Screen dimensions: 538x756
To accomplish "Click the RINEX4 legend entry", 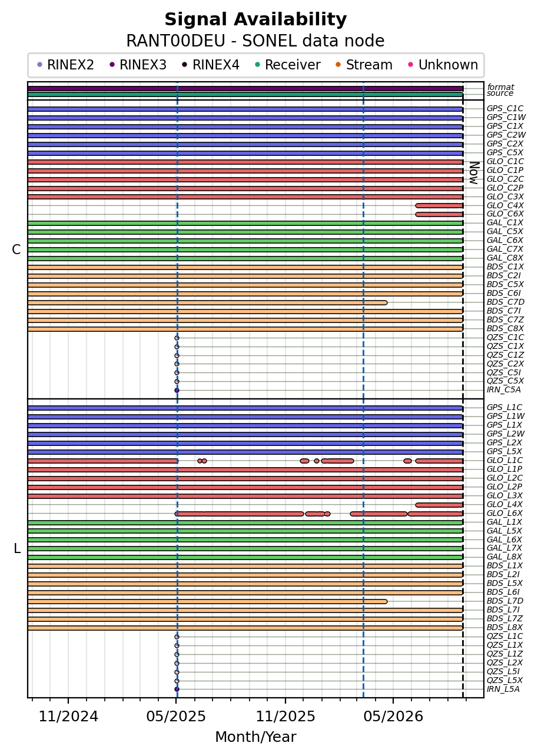I will click(211, 65).
